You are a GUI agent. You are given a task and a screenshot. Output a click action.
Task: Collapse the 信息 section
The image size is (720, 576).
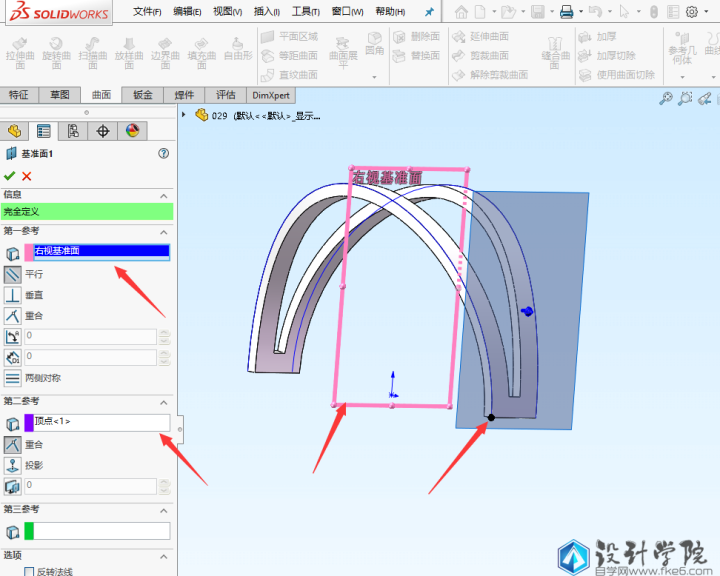point(164,195)
